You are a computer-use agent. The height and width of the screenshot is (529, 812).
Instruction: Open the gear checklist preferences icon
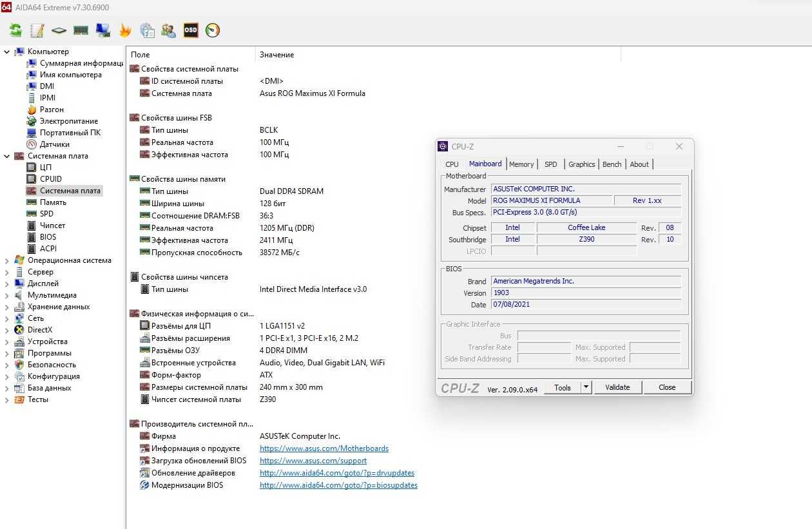(x=147, y=30)
